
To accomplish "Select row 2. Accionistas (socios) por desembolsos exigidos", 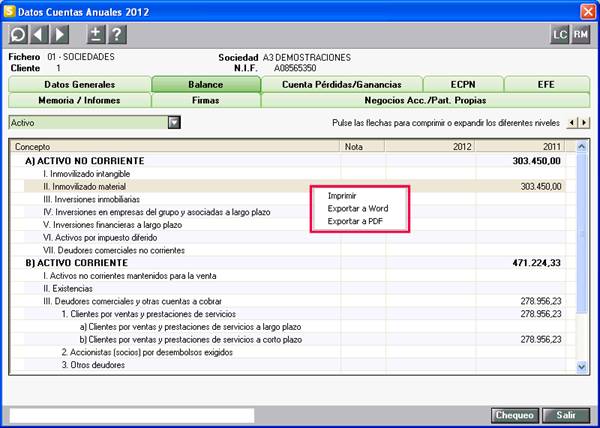I will click(295, 352).
